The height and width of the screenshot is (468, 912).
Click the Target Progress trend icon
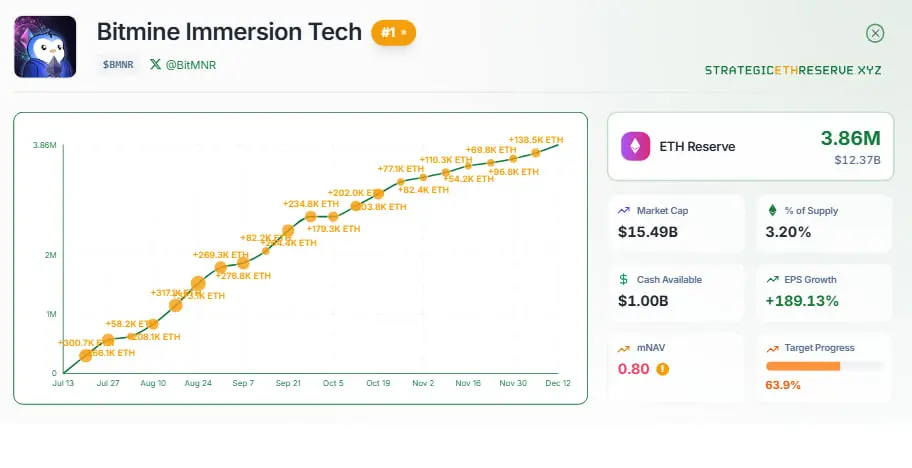(772, 348)
